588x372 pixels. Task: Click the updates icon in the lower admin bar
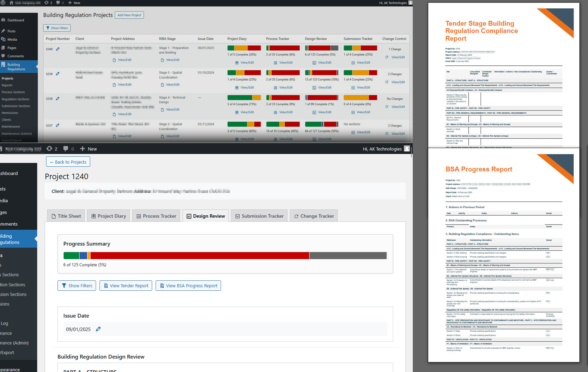coord(49,148)
